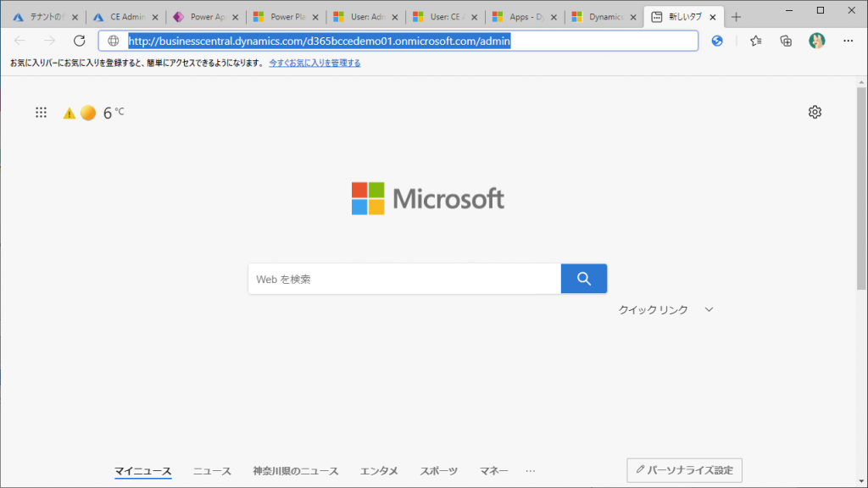Open the browser Settings and more menu

click(x=848, y=41)
